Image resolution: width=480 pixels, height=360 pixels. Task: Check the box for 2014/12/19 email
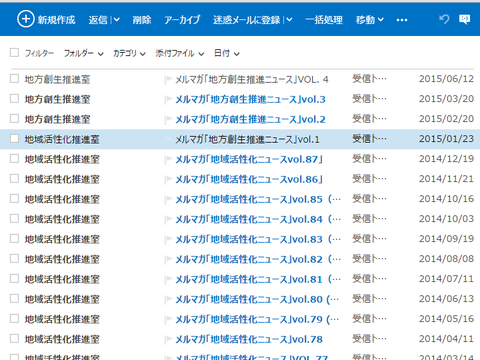(x=14, y=159)
